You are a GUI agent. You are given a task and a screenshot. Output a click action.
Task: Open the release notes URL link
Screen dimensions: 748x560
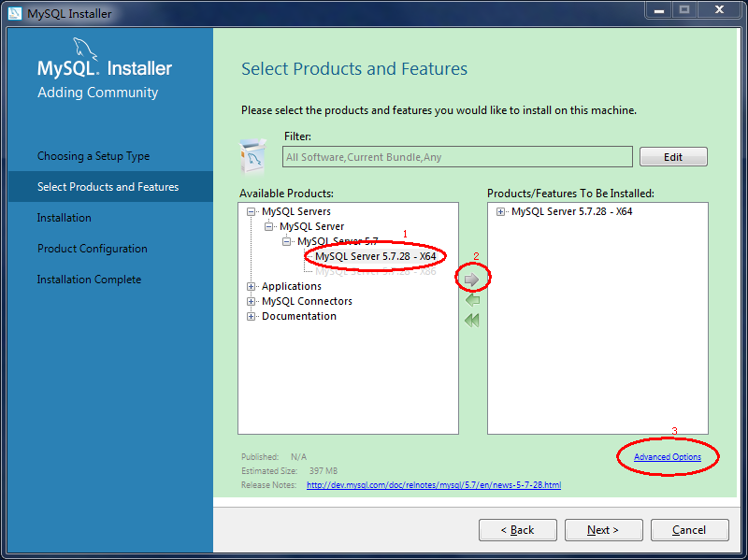point(434,485)
